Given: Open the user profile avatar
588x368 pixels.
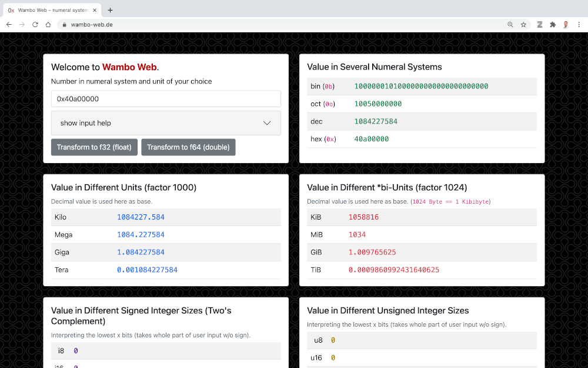Looking at the screenshot, I should click(x=566, y=24).
